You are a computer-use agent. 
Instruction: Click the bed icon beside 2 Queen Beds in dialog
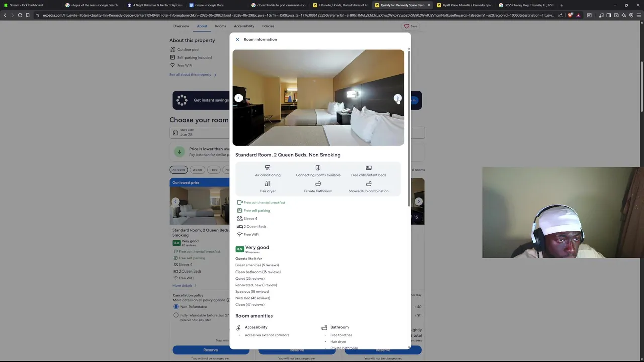(239, 226)
